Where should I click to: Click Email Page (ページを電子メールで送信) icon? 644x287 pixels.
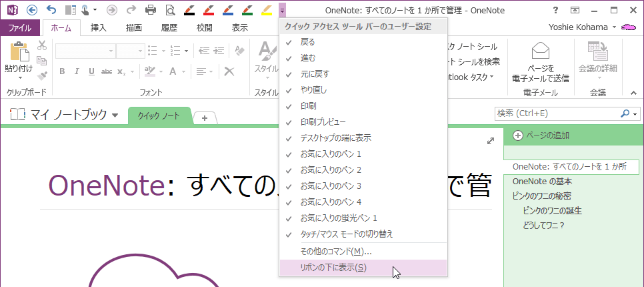[540, 51]
